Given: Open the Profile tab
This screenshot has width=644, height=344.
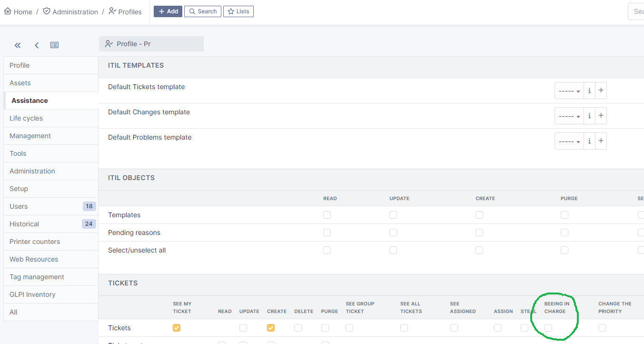Looking at the screenshot, I should 51,65.
